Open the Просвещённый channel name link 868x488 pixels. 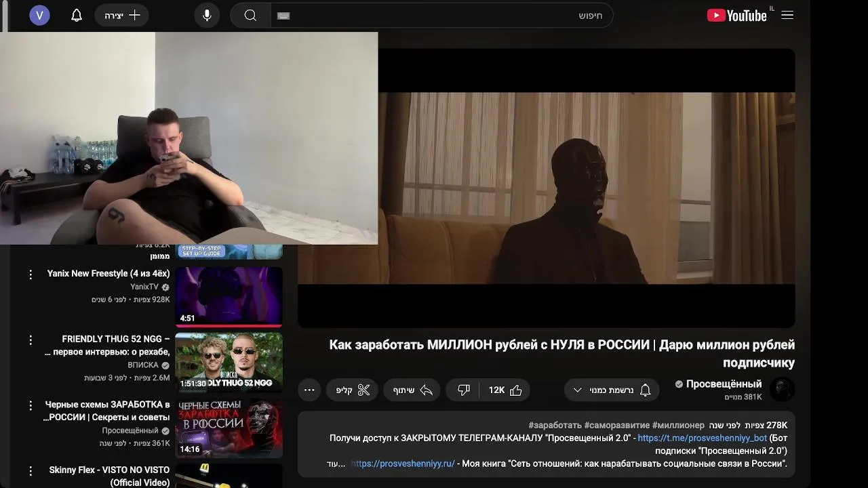click(x=724, y=384)
